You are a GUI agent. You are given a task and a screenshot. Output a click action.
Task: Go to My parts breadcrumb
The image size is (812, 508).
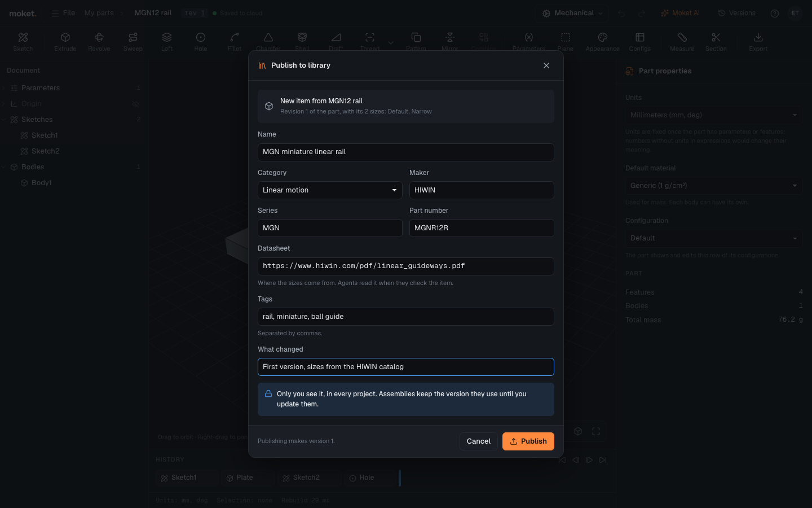(99, 13)
